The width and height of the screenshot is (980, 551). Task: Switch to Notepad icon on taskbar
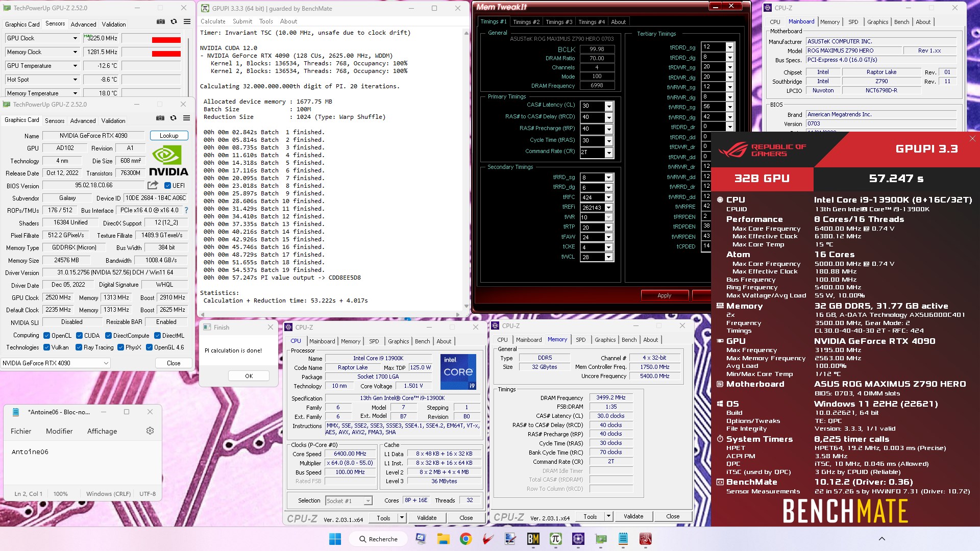pos(623,539)
